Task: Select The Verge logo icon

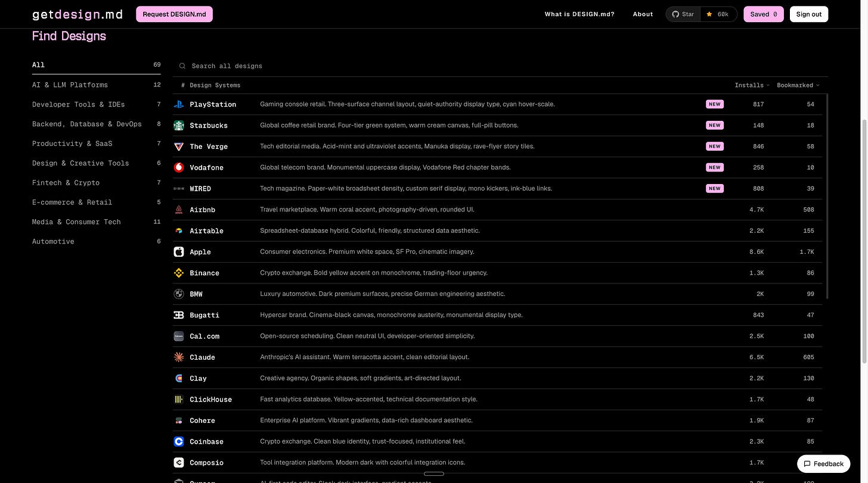Action: coord(179,147)
